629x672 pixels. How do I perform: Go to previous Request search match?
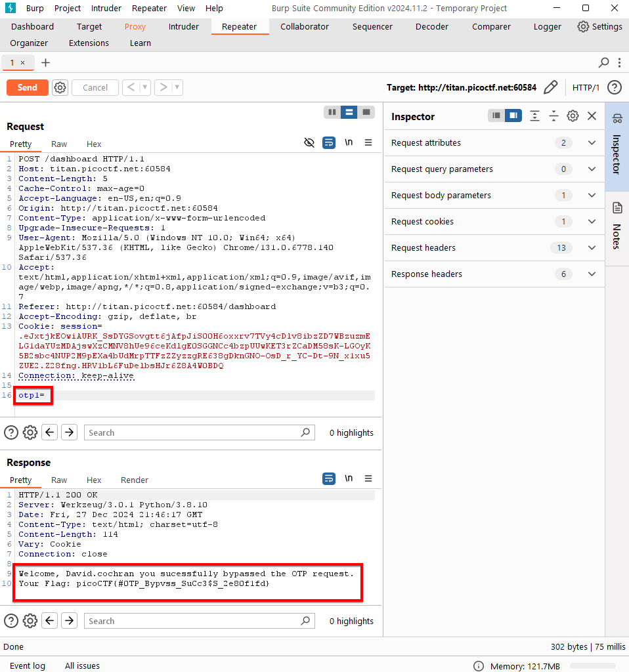(x=50, y=432)
